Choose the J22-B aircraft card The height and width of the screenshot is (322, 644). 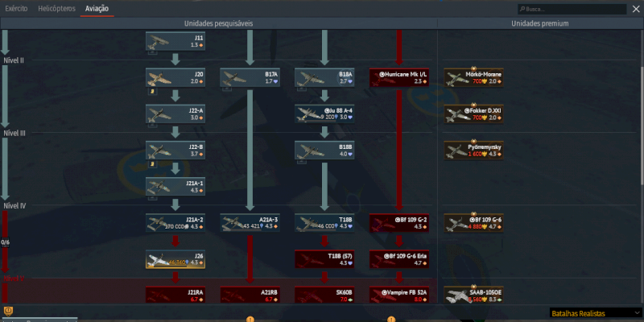[x=175, y=151]
